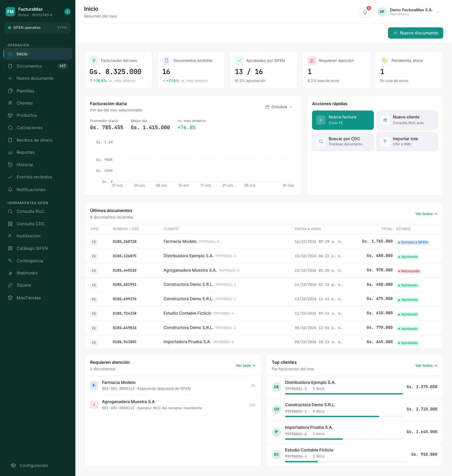This screenshot has width=452, height=476.
Task: Click the Rechazado status badge
Action: click(x=409, y=271)
